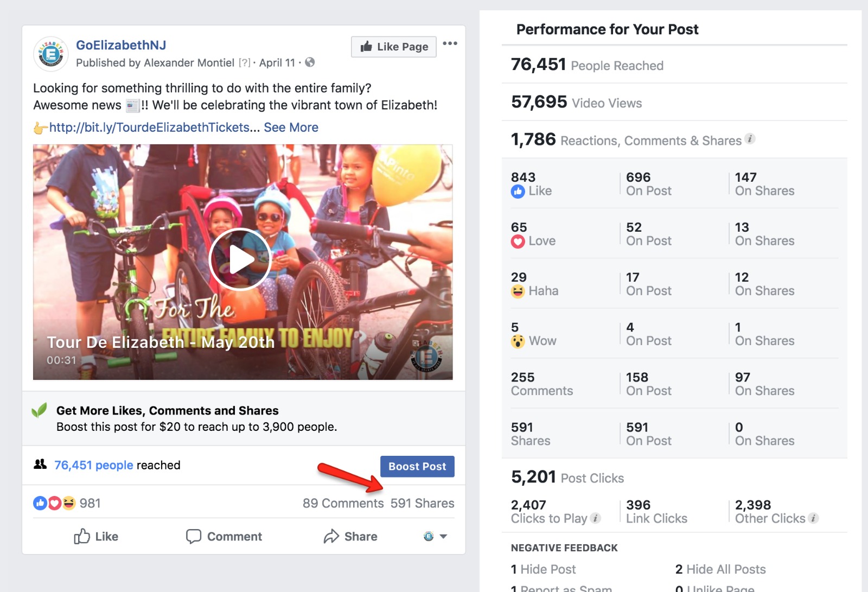Click the Boost Post button
Viewport: 868px width, 592px height.
417,467
